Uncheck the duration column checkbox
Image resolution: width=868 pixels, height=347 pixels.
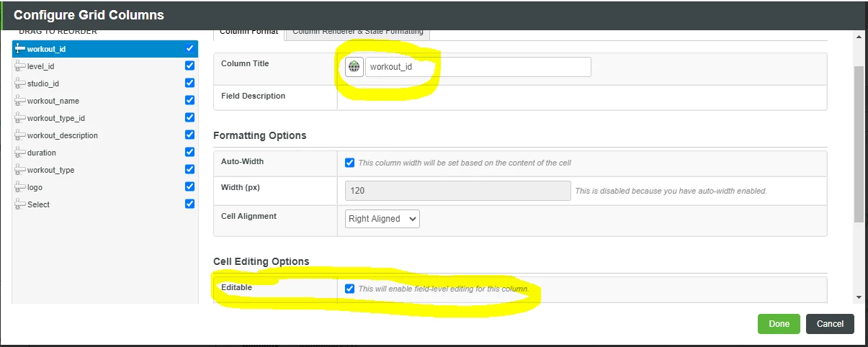pos(189,152)
